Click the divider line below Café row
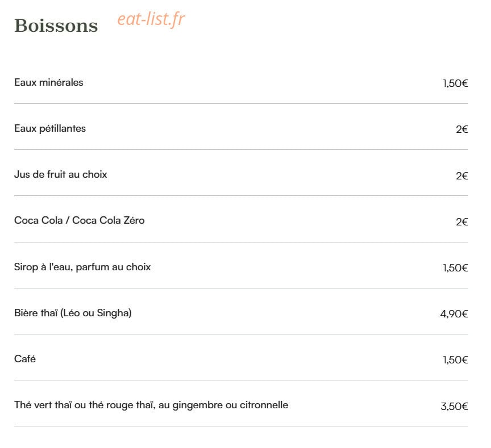 pos(241,380)
